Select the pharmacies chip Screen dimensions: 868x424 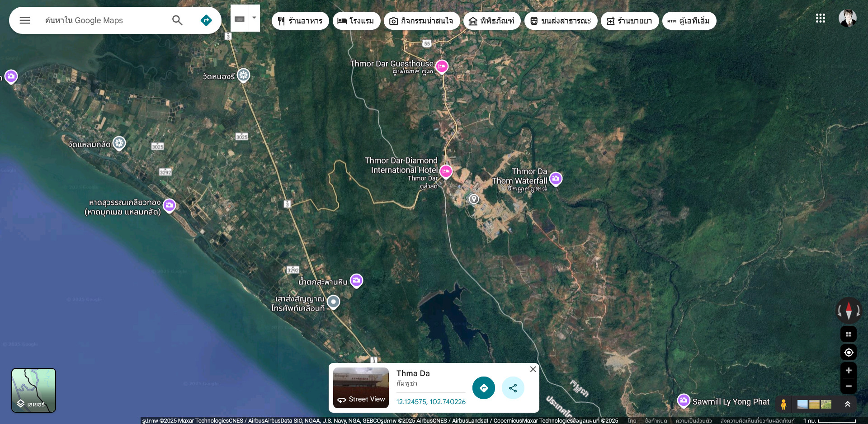pyautogui.click(x=629, y=21)
